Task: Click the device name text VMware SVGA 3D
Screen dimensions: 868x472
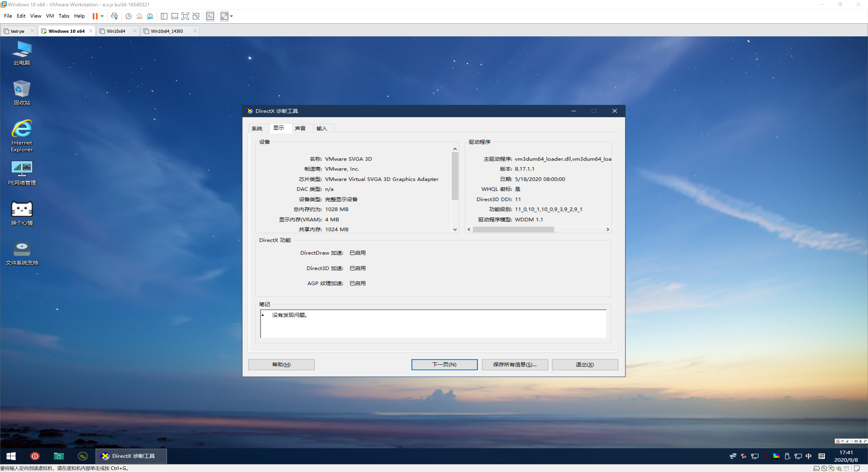Action: pos(348,159)
